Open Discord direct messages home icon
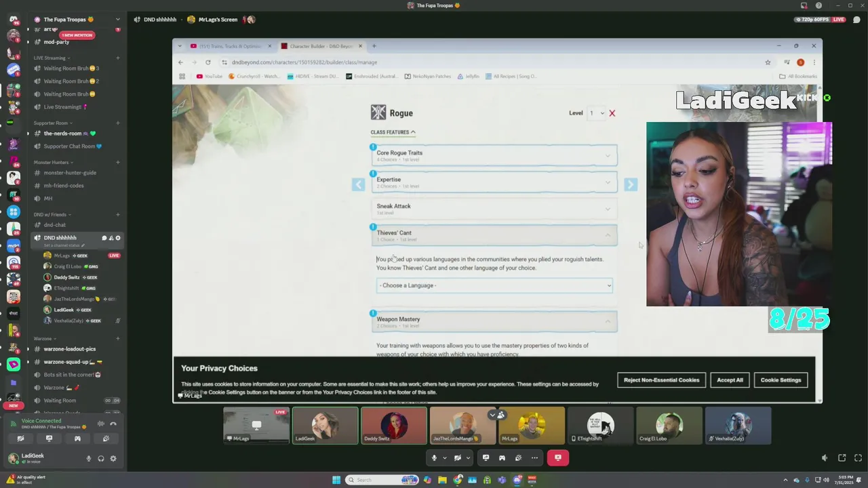Screen dimensions: 868x488 coord(14,19)
